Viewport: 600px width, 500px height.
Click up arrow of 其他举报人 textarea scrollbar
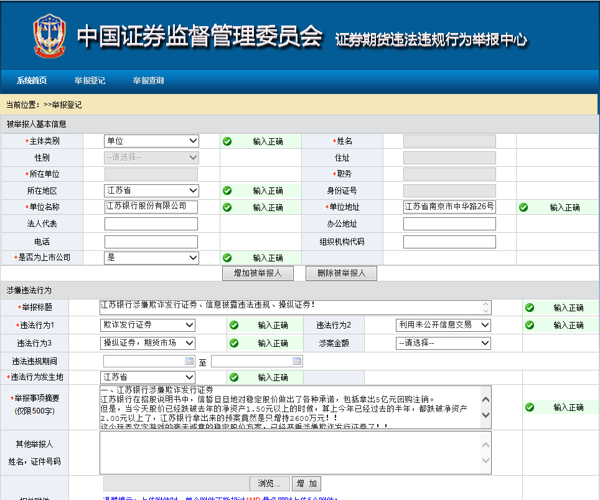(486, 445)
